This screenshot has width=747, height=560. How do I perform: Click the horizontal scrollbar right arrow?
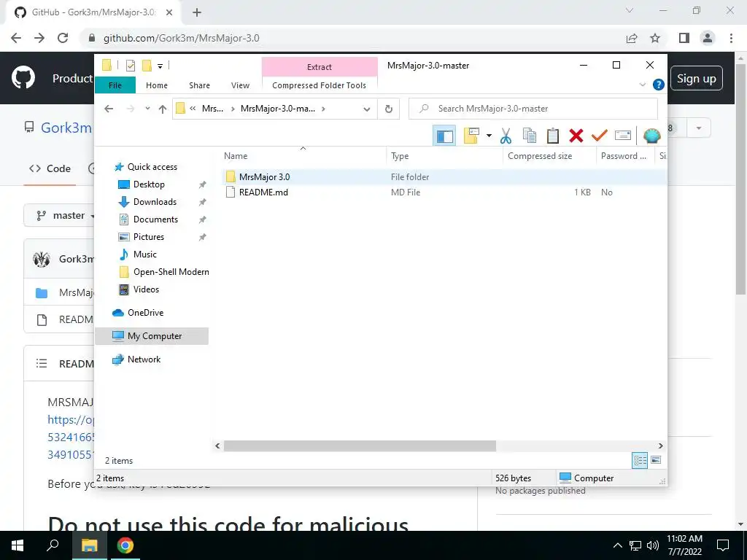tap(660, 446)
